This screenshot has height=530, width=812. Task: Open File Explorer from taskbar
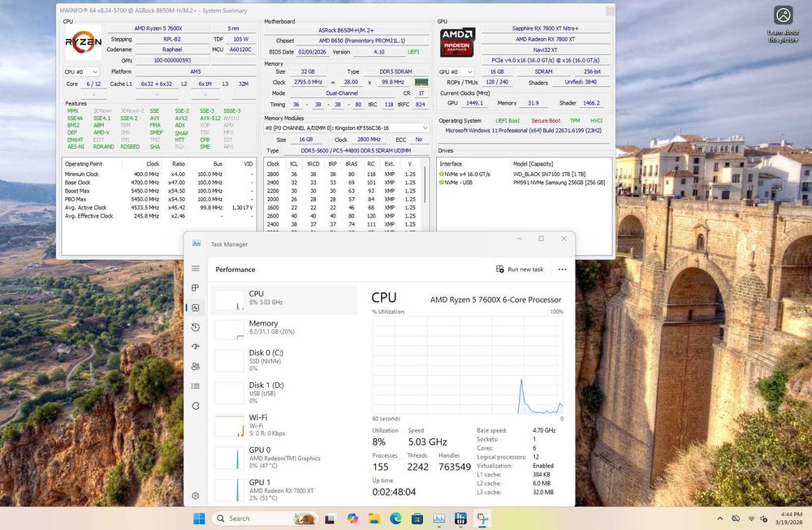coord(374,519)
